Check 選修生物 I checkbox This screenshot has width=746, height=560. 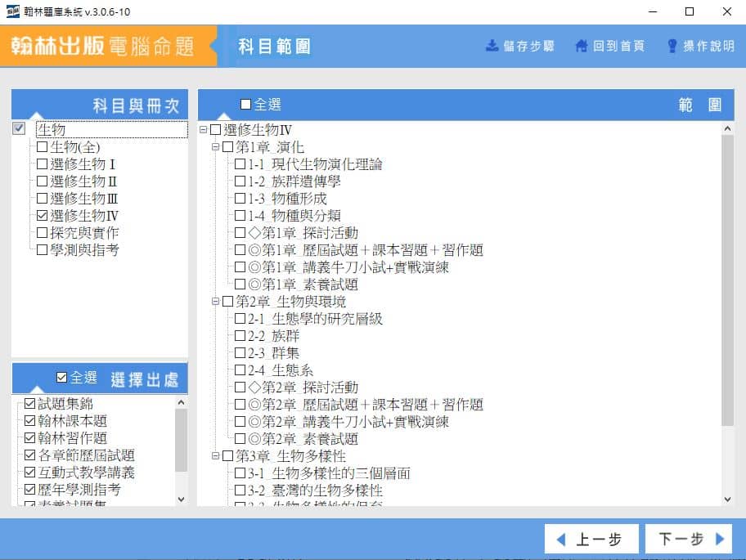pyautogui.click(x=42, y=164)
